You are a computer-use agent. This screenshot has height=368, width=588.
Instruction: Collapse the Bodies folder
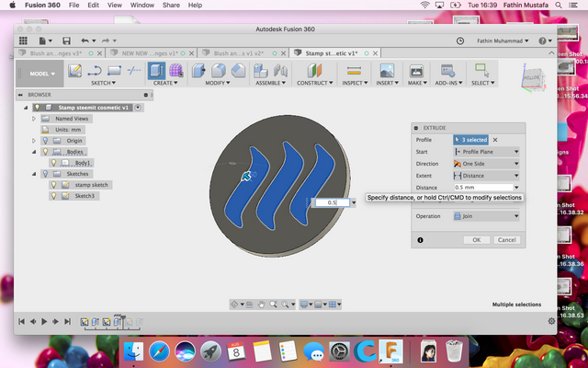(x=34, y=152)
